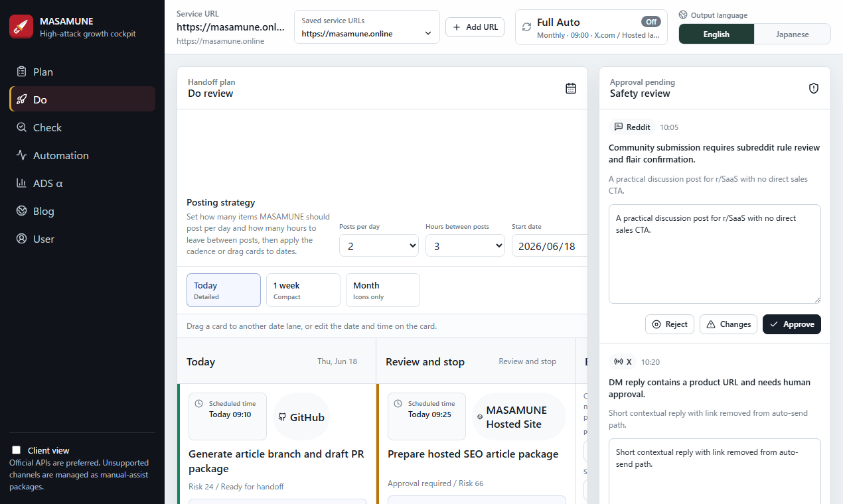The height and width of the screenshot is (504, 843).
Task: Click the Reddit channel tag
Action: (x=632, y=127)
